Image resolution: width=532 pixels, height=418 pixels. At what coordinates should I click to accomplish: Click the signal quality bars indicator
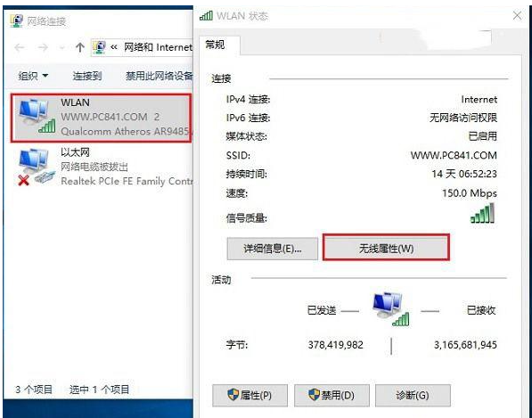coord(482,213)
